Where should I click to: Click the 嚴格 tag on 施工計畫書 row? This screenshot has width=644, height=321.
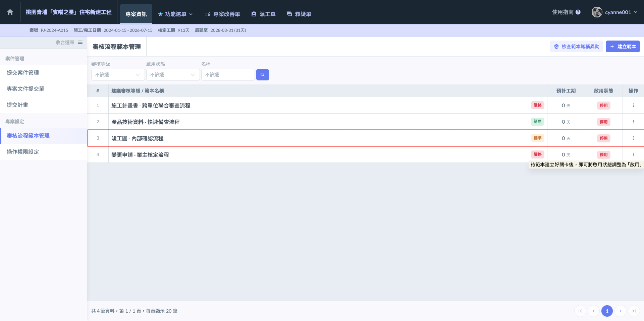coord(538,105)
